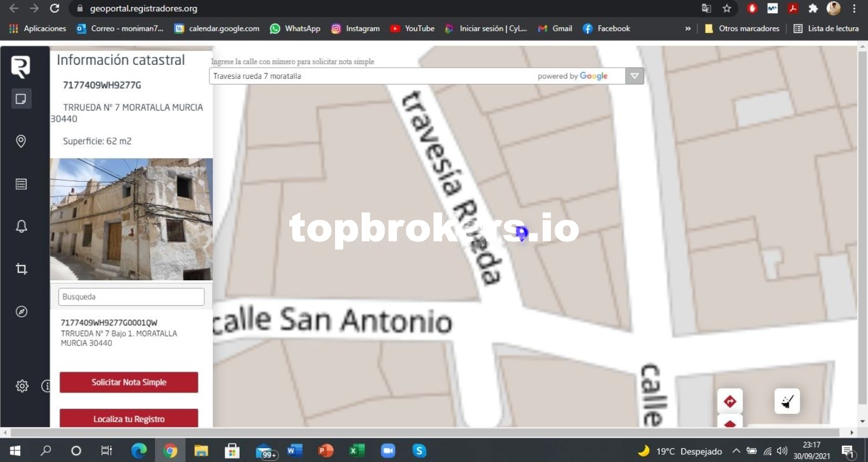Click the note icon in left sidebar

(21, 99)
